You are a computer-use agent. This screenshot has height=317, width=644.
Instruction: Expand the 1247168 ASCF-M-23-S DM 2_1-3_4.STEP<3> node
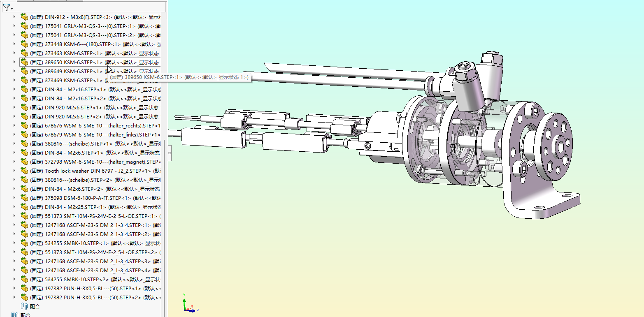(14, 261)
